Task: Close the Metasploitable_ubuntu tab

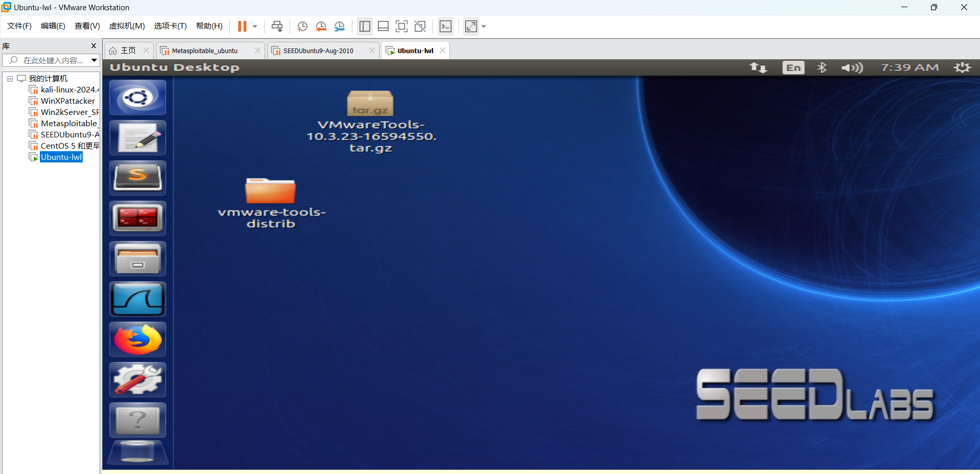Action: (257, 51)
